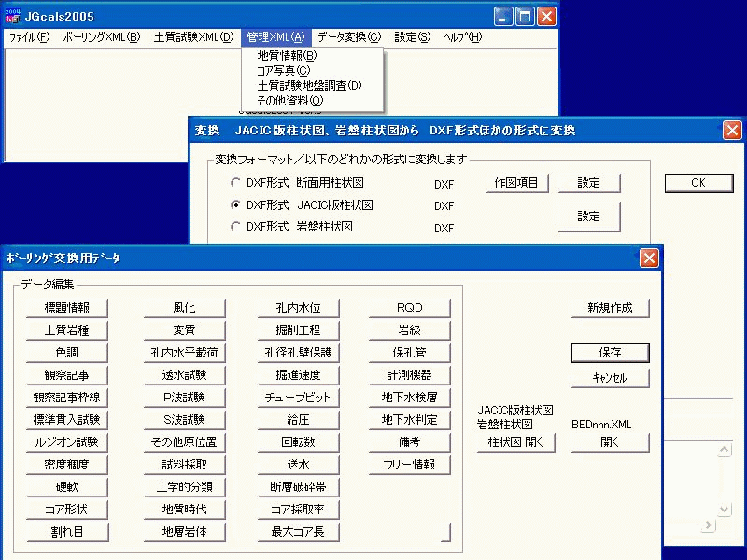Click the 新規作成 button

coord(610,308)
